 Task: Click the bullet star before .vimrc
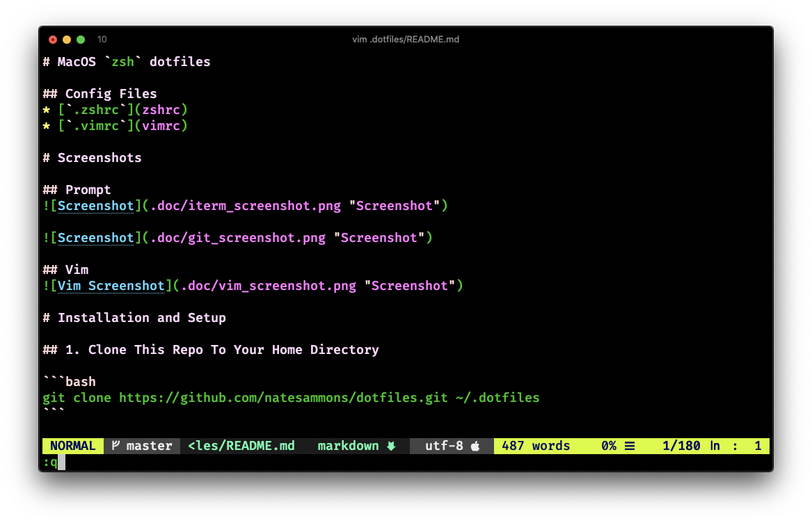(47, 126)
